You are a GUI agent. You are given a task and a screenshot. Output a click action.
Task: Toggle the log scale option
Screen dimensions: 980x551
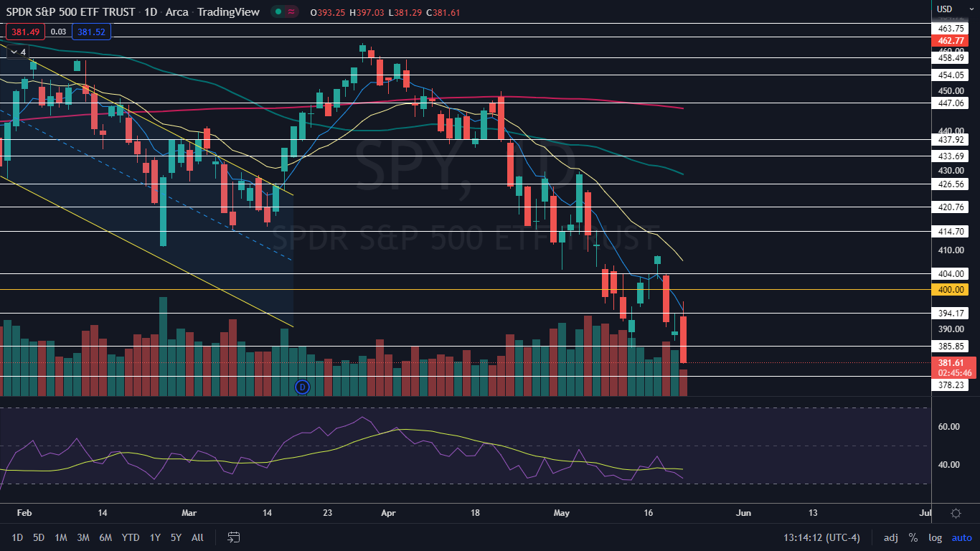(935, 537)
